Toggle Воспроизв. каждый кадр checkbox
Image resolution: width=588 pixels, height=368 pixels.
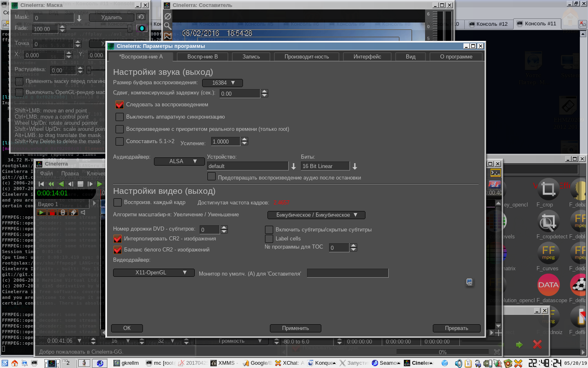click(118, 202)
